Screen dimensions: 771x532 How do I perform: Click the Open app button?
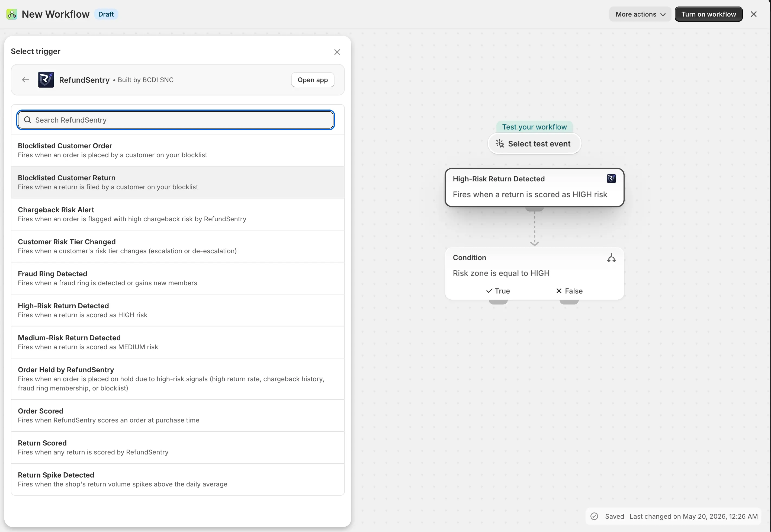click(x=313, y=80)
